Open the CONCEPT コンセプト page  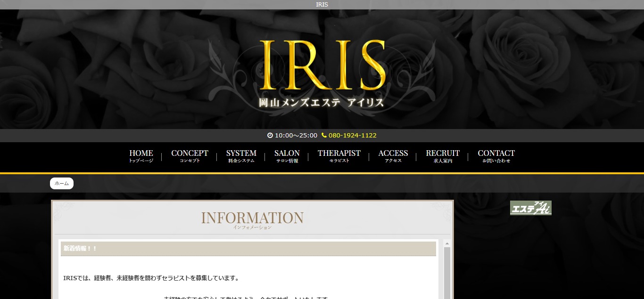[x=190, y=156]
